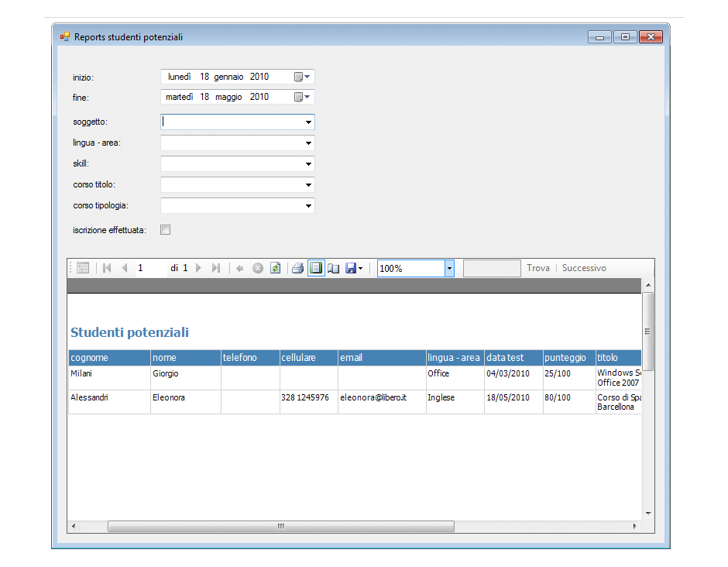Viewport: 728px width, 567px height.
Task: Click back to parent report arrow
Action: 240,268
